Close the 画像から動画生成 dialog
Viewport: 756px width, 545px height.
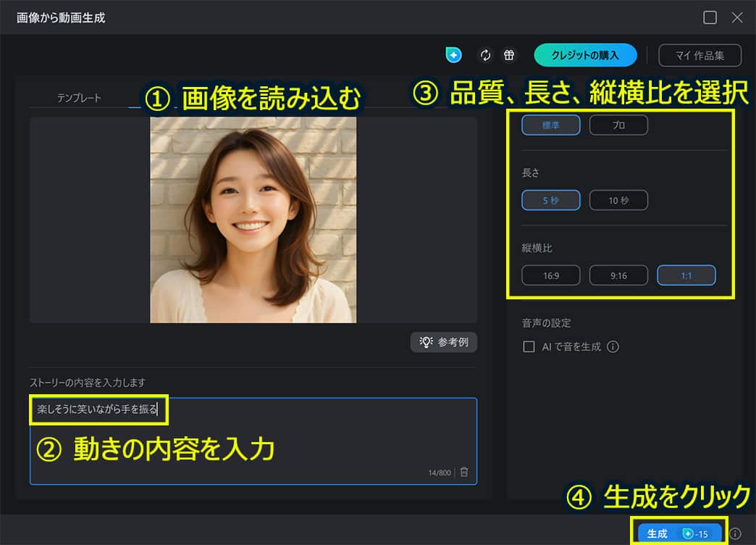[x=737, y=17]
